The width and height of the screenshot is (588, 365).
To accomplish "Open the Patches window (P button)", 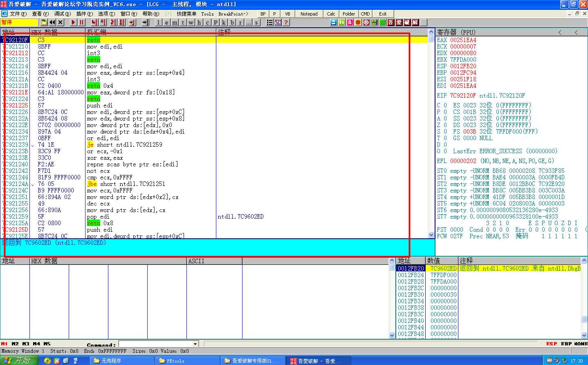I will (215, 22).
